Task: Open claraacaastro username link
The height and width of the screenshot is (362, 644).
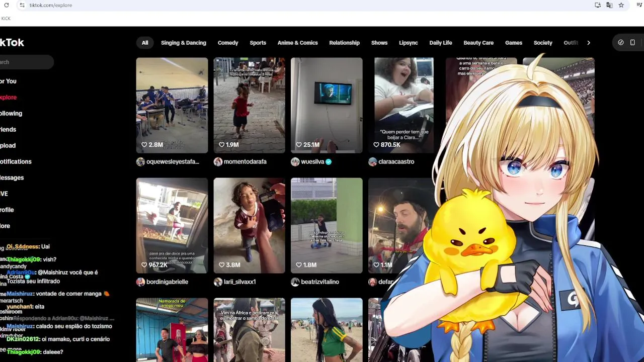Action: [x=396, y=161]
